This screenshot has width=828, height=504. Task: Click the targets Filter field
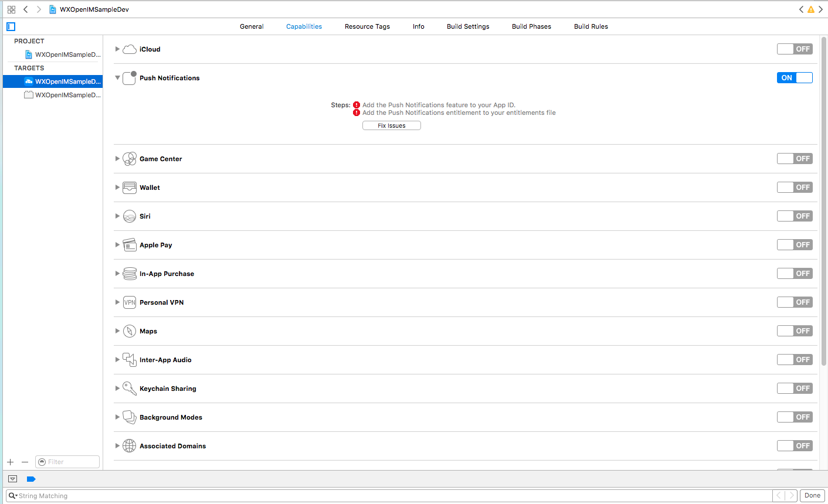tap(67, 462)
